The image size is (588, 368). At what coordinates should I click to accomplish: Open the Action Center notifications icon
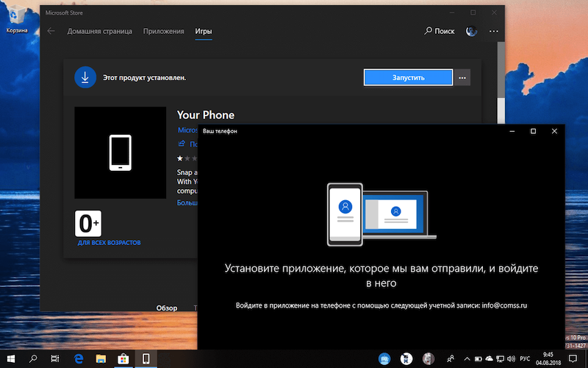pyautogui.click(x=572, y=358)
